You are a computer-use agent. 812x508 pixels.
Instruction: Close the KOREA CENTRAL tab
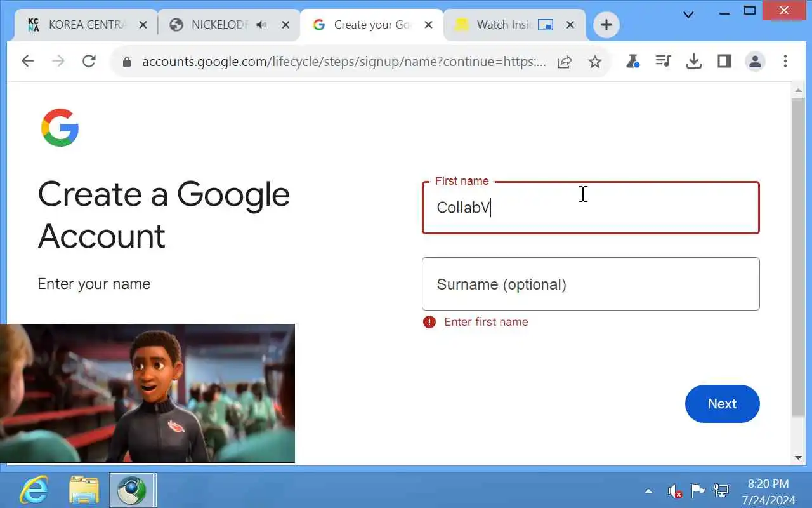143,25
